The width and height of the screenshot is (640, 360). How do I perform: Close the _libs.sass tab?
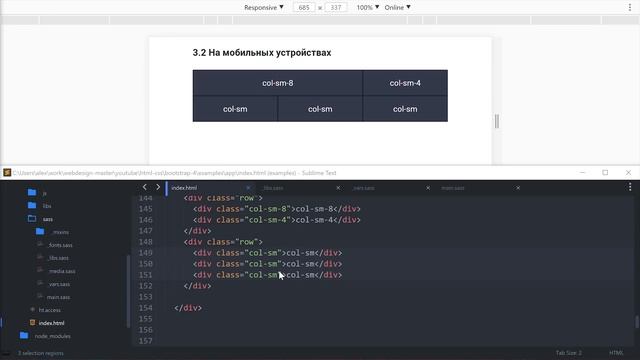pos(338,188)
